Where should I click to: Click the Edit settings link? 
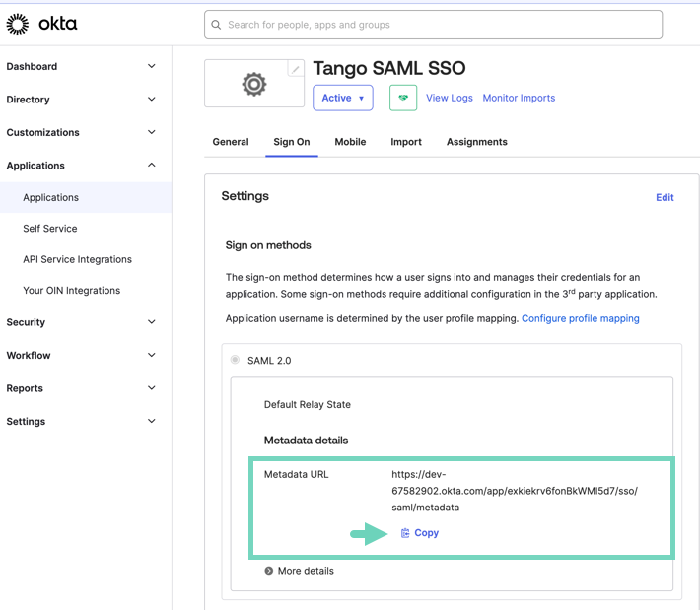(665, 197)
